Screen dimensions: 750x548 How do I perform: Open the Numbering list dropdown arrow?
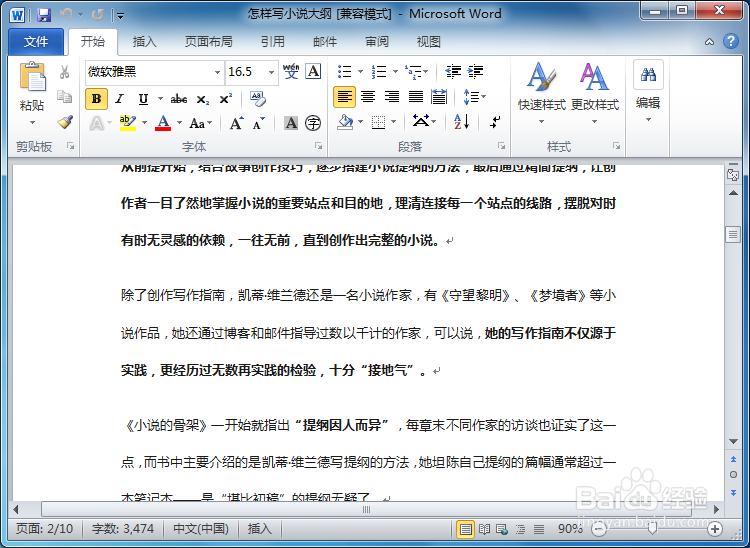395,72
